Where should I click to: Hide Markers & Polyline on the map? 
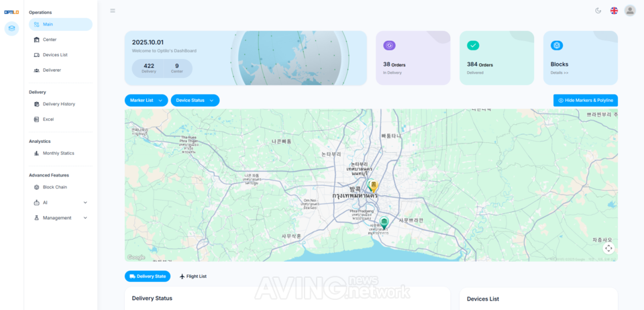585,100
